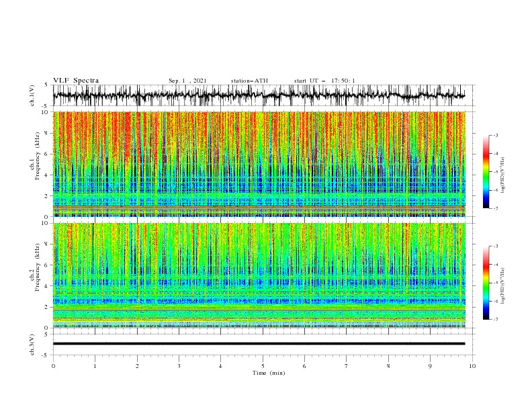Viewport: 532px width, 411px height.
Task: Click the "-7" label on ch.2 color bar
Action: tap(495, 320)
